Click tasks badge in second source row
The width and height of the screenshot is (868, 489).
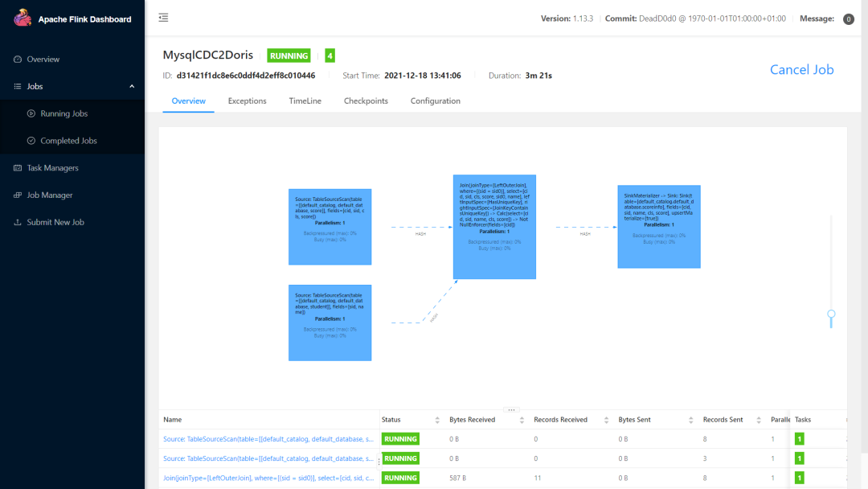coord(800,458)
